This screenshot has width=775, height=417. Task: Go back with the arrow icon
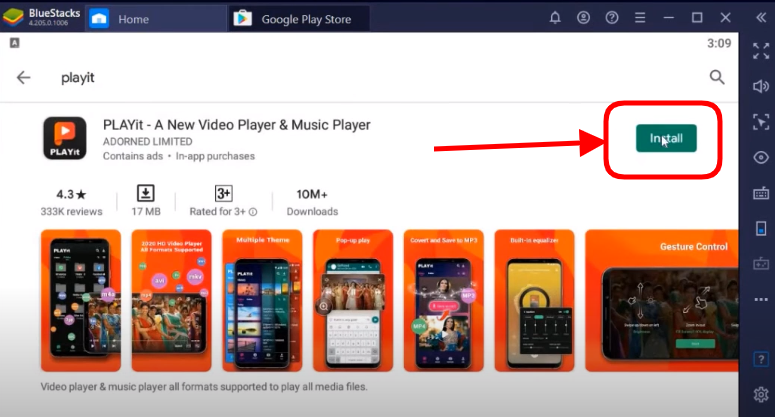click(x=23, y=78)
